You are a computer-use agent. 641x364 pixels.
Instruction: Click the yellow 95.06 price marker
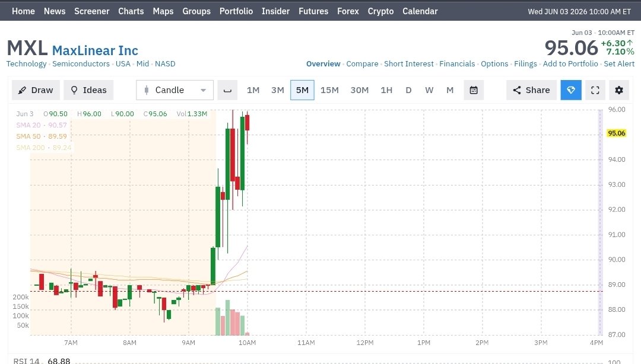pos(617,133)
